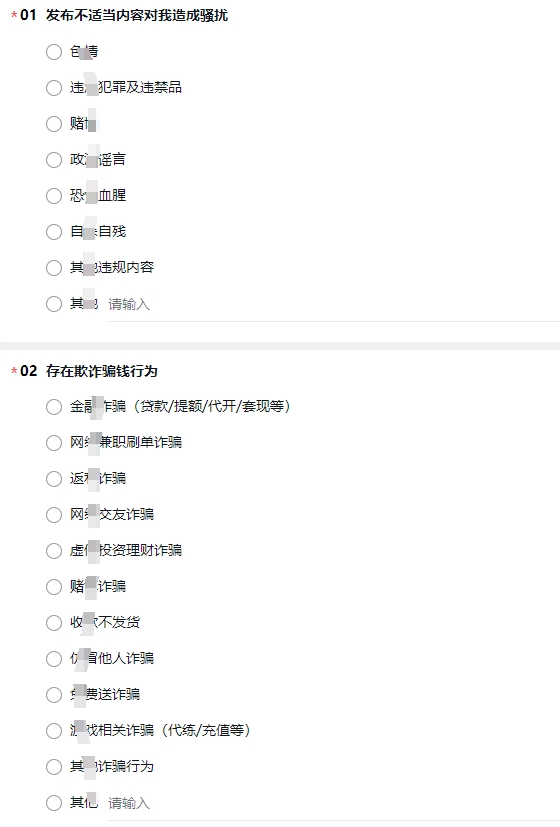Click the 请输入 text field in question 01
The width and height of the screenshot is (560, 827).
[x=333, y=304]
